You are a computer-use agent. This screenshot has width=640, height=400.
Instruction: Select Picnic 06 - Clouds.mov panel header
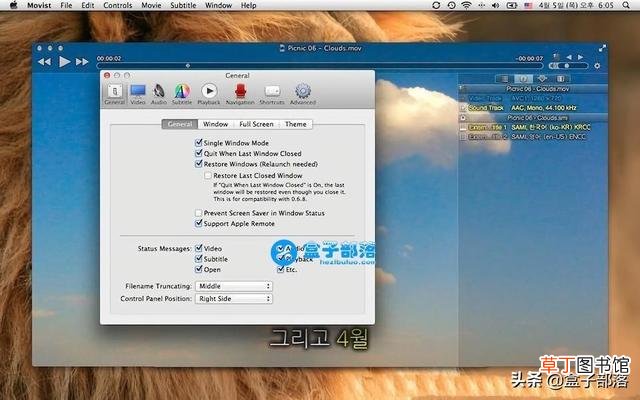click(533, 89)
